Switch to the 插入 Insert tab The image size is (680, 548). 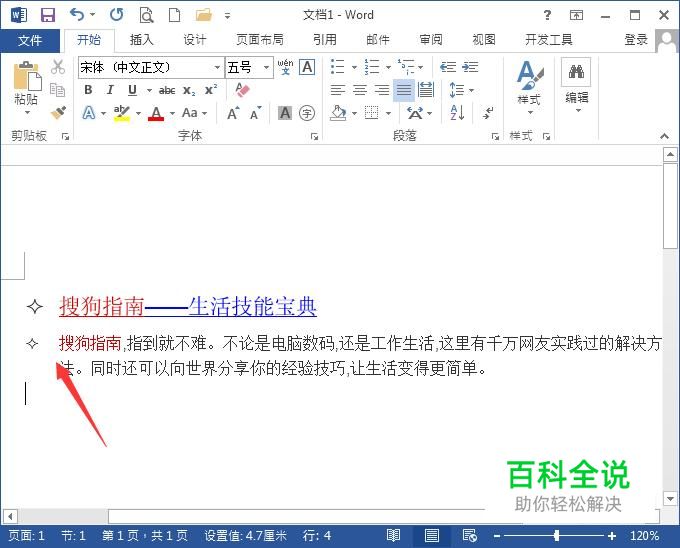click(x=141, y=40)
